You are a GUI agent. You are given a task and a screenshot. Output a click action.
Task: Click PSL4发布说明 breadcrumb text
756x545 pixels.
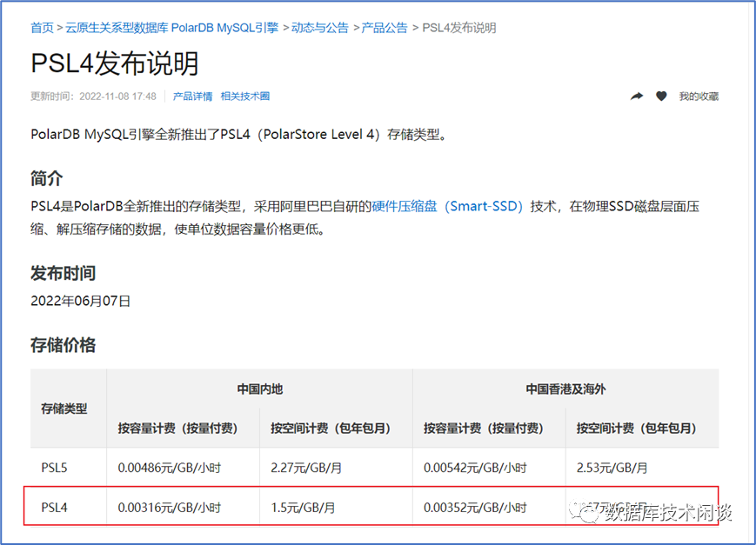(459, 28)
